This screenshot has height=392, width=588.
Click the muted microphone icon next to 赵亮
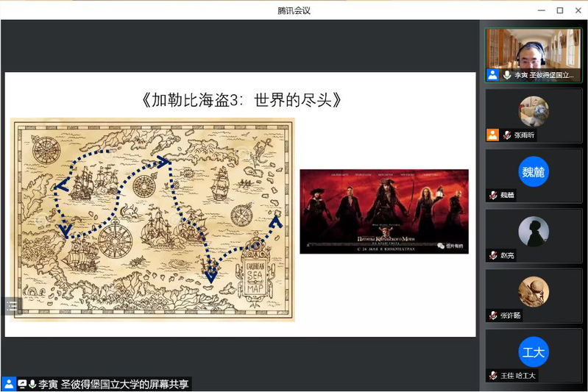pyautogui.click(x=492, y=255)
